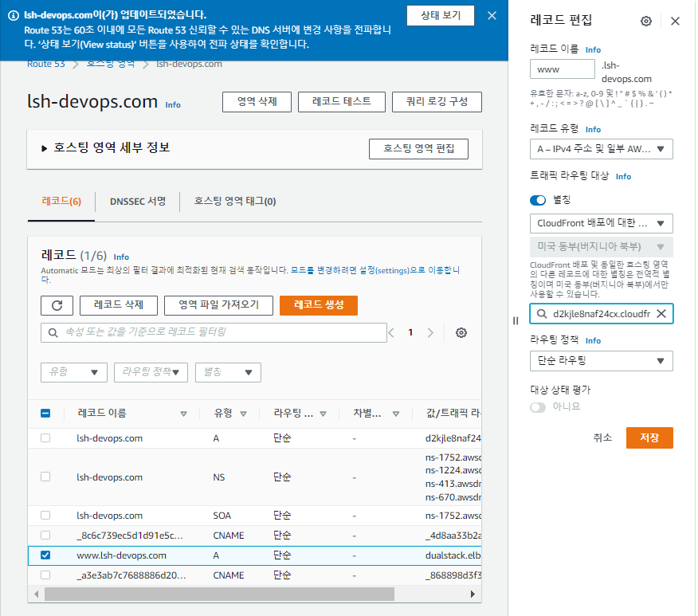Click the 레코드 테스트 button

[x=342, y=102]
